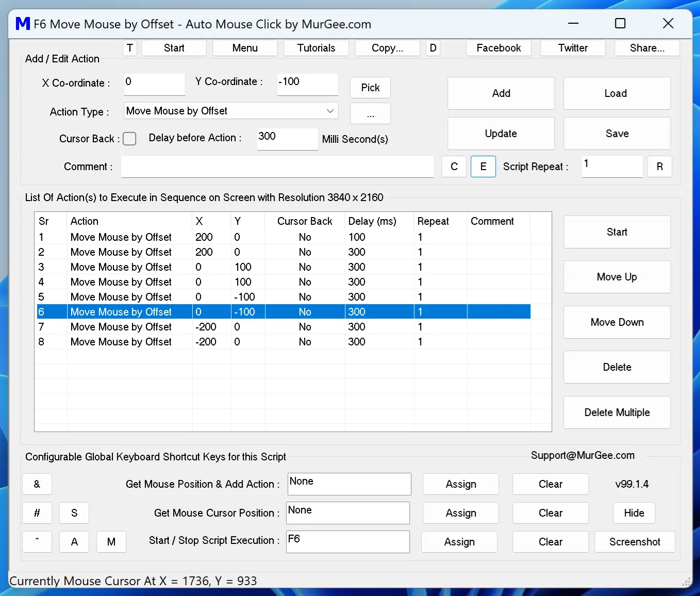Image resolution: width=700 pixels, height=596 pixels.
Task: Enable the Cursor Back checkbox
Action: 129,139
